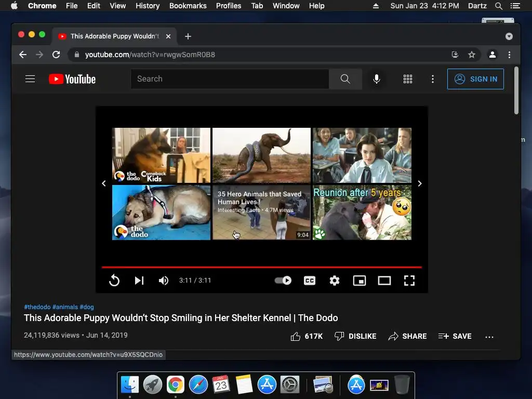Click the red video progress bar

(262, 268)
